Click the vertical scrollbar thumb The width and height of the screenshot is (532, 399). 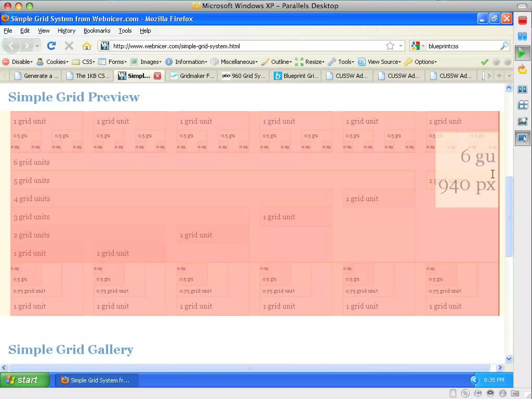point(509,216)
